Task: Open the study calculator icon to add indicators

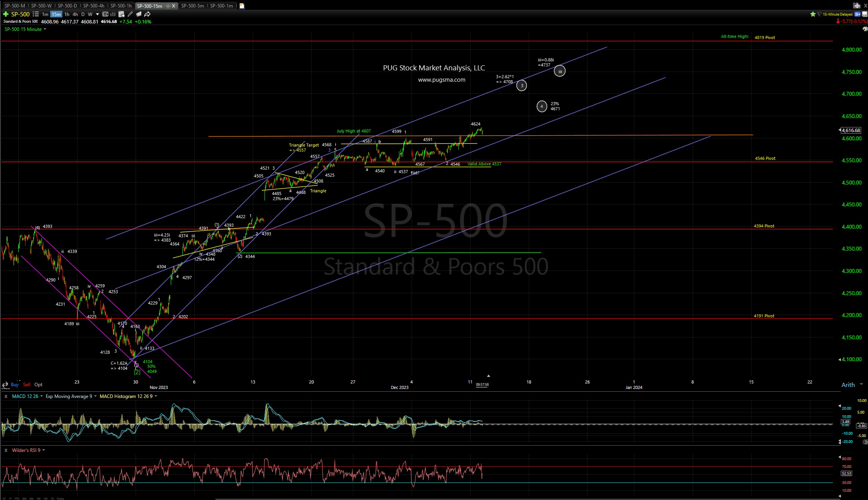Action: (122, 14)
